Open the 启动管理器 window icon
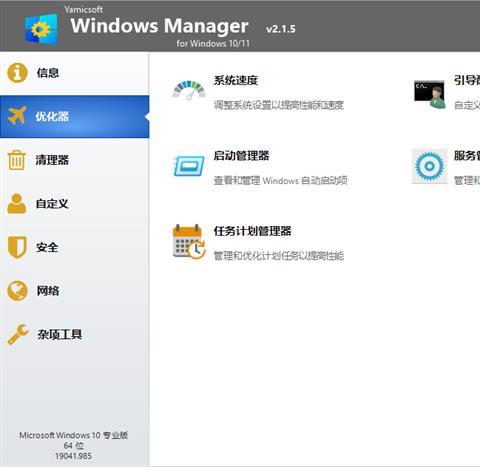 pyautogui.click(x=189, y=166)
